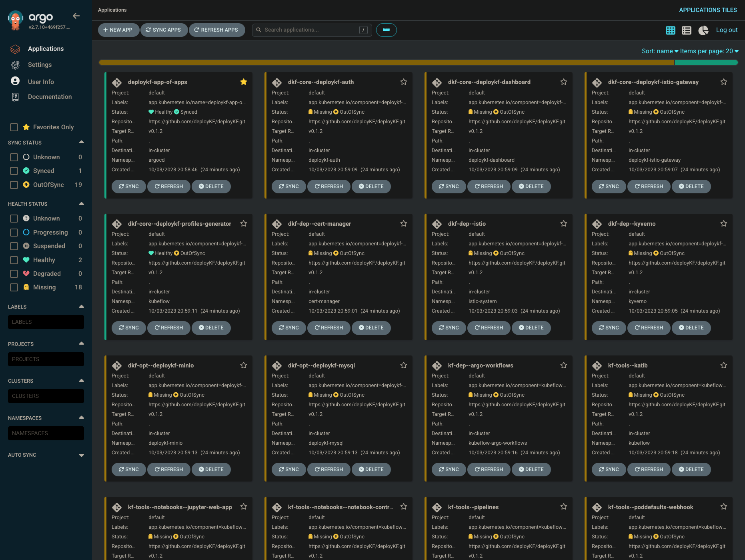745x560 pixels.
Task: Refresh the kf-dep--argo-workflows application
Action: [489, 470]
